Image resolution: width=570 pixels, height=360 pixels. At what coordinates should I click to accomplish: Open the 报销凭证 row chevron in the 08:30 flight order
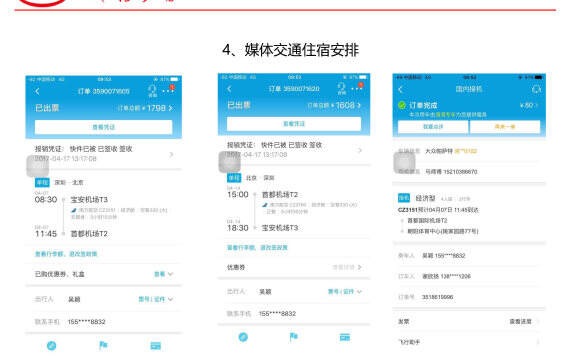(x=171, y=155)
